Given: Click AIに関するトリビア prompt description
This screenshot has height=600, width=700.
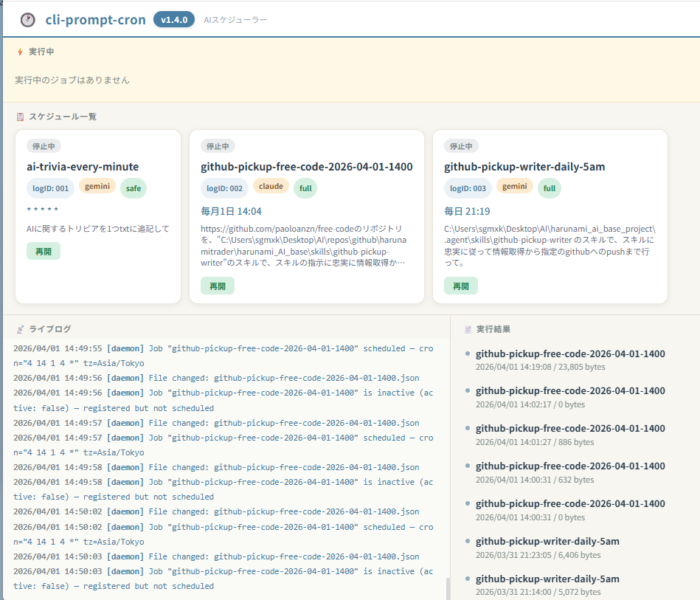Looking at the screenshot, I should [98, 229].
